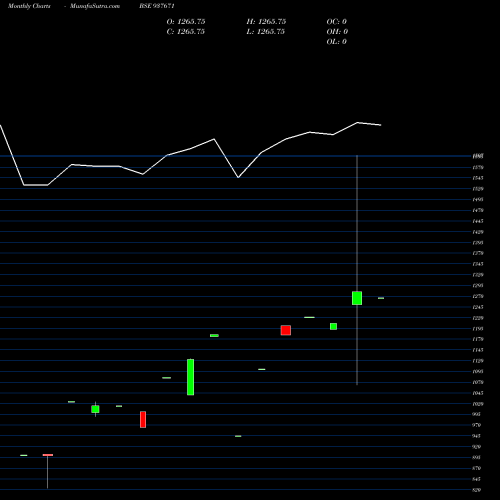Click the 1445 price axis label
Screen dimensions: 500x500
(478, 221)
